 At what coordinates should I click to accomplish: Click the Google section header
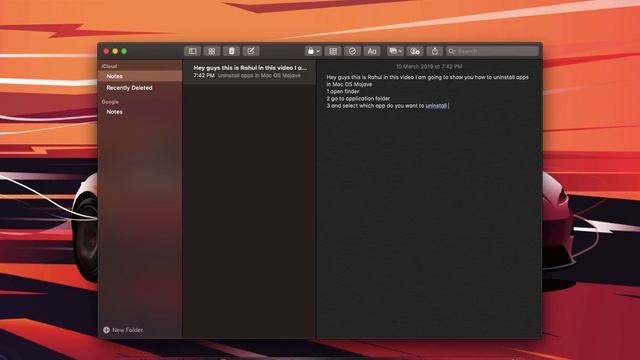[x=110, y=102]
